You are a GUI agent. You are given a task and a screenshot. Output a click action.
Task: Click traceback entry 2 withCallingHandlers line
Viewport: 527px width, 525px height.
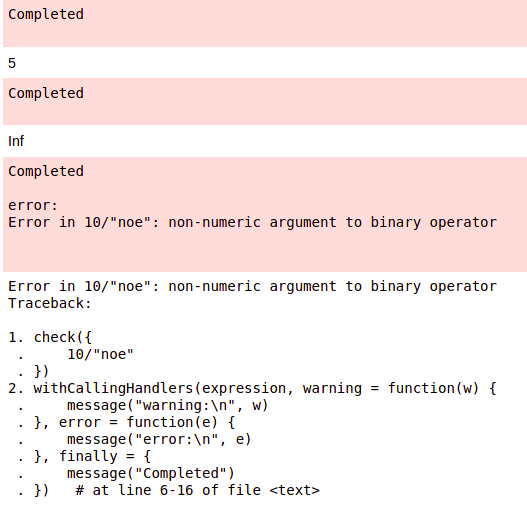(252, 389)
